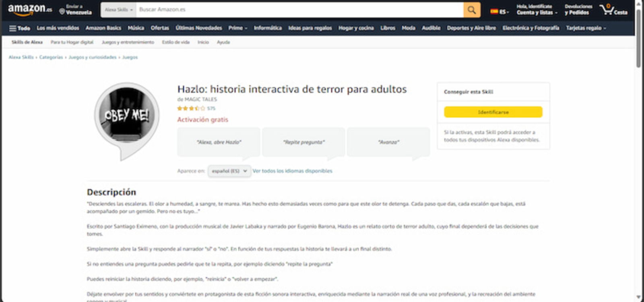Image resolution: width=644 pixels, height=302 pixels.
Task: Go to Música in the navigation bar
Action: pos(136,28)
